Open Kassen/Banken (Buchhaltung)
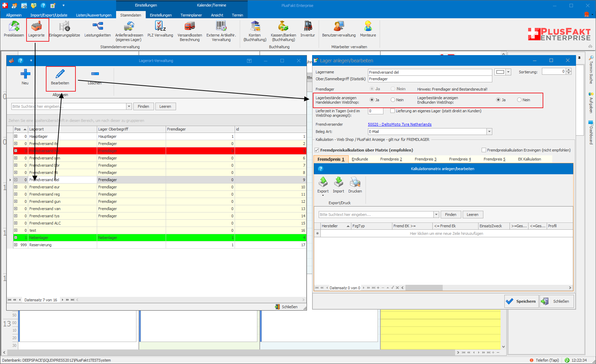 click(284, 31)
